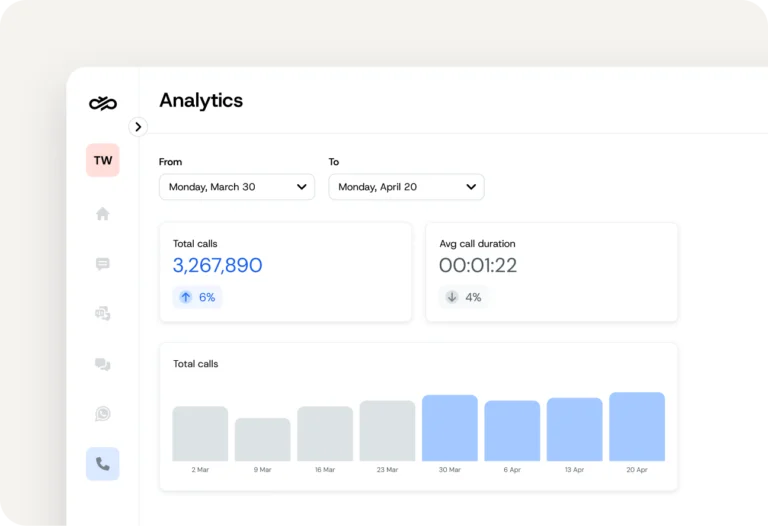The image size is (768, 526).
Task: Open the TW workspace avatar
Action: tap(103, 160)
